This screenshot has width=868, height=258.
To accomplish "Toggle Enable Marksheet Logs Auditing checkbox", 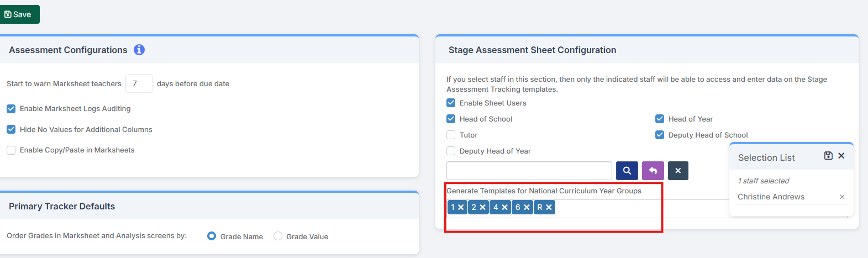I will tap(11, 109).
